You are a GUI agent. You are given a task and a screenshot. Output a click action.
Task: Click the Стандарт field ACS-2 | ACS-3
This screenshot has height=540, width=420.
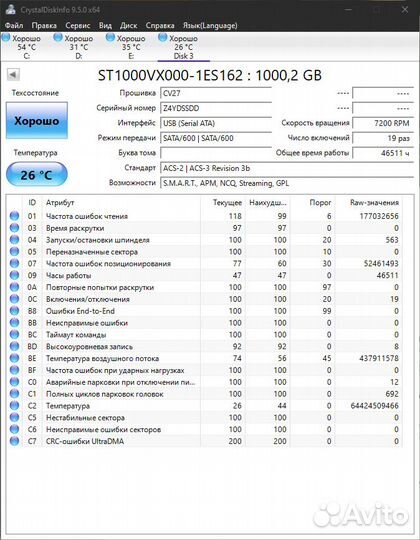pyautogui.click(x=287, y=168)
